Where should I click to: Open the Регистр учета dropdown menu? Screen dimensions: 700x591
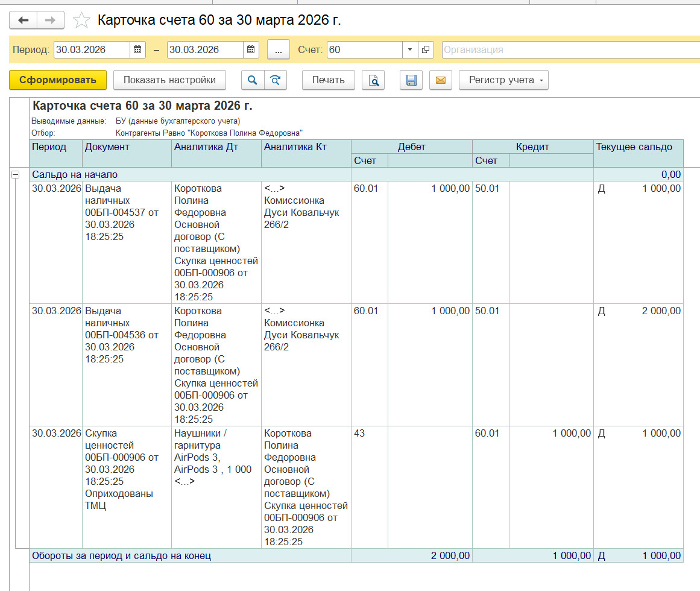503,80
